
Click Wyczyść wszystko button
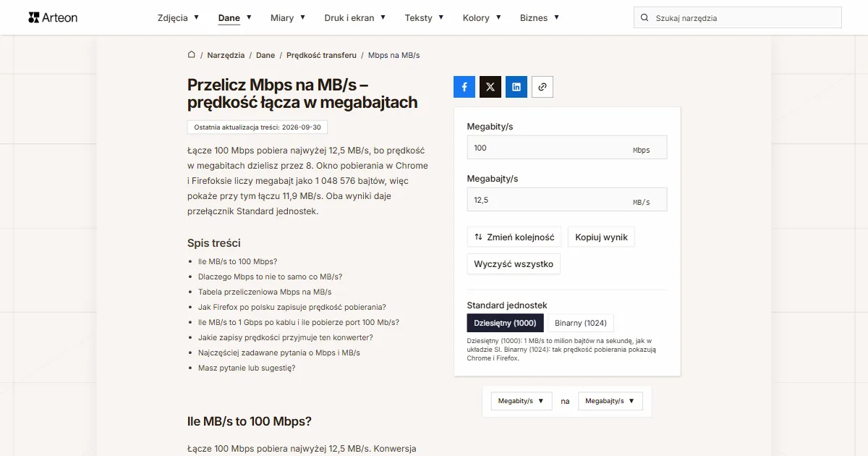pos(514,264)
